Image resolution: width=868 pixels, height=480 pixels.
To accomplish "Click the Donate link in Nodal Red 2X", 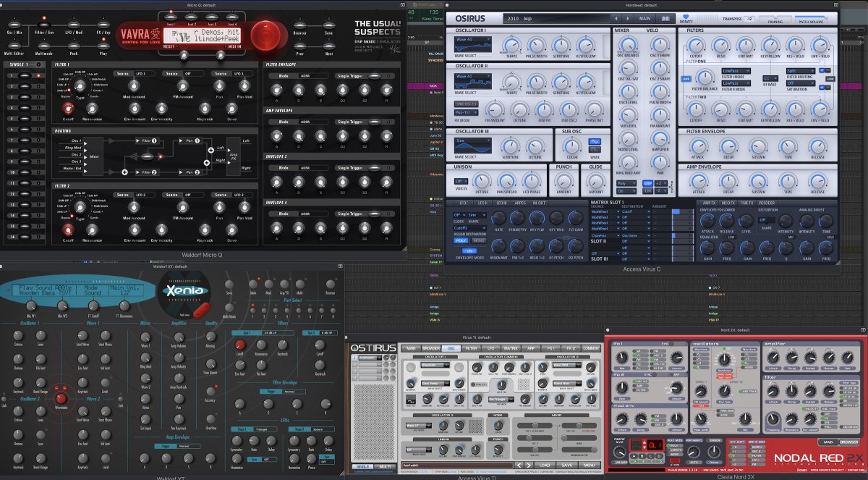I will pyautogui.click(x=801, y=469).
